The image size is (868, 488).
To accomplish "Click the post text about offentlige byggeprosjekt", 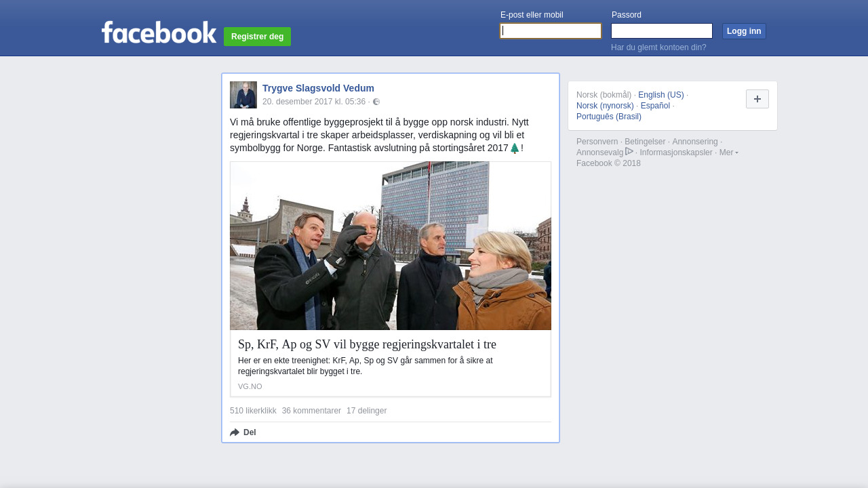I will tap(379, 135).
